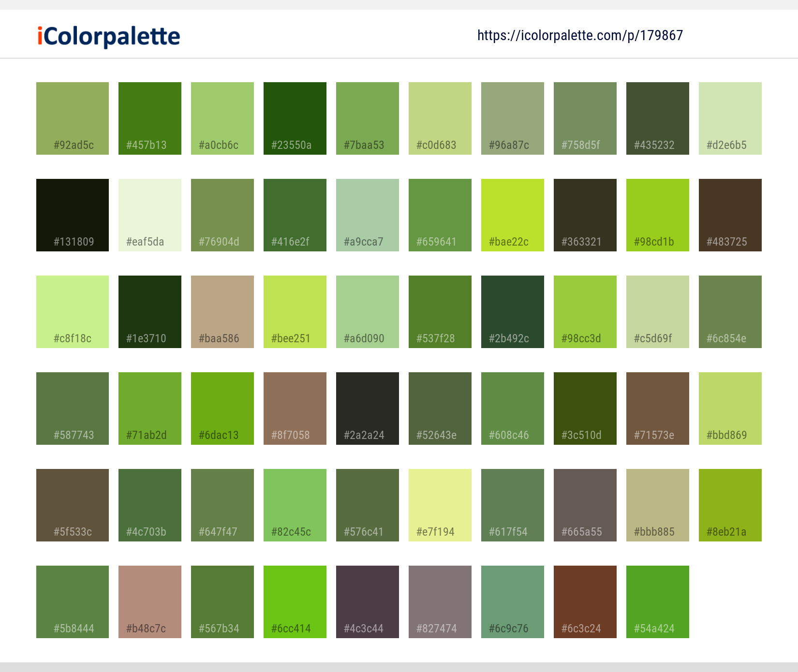Select the #98cc3d swatch
Screen dimensions: 798x672
coord(585,312)
